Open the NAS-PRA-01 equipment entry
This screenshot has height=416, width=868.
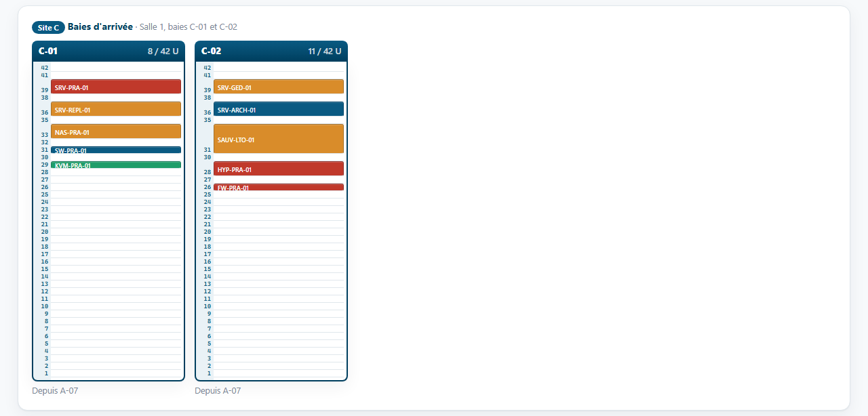coord(116,131)
